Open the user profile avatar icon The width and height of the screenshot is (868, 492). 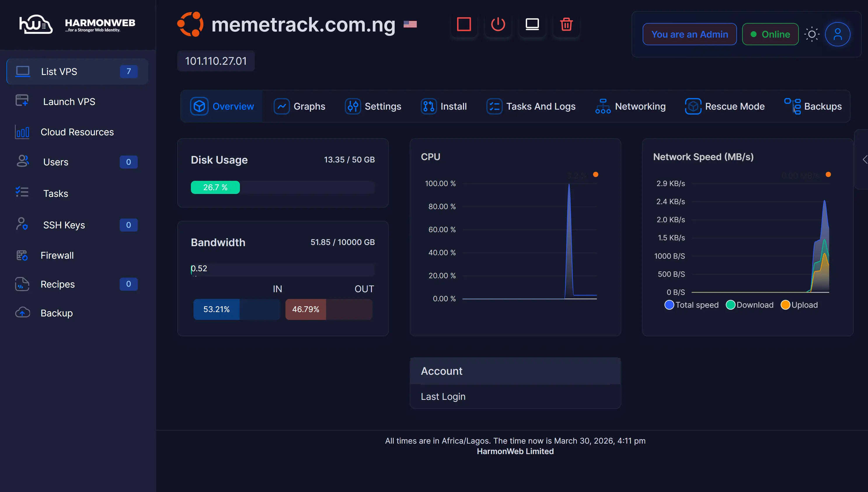pos(837,34)
